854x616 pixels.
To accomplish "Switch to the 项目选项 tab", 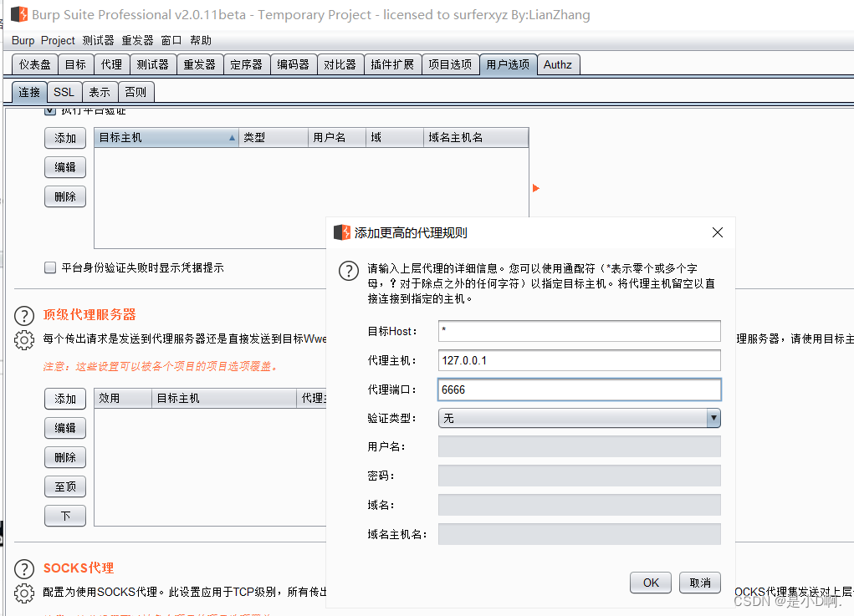I will pyautogui.click(x=450, y=64).
